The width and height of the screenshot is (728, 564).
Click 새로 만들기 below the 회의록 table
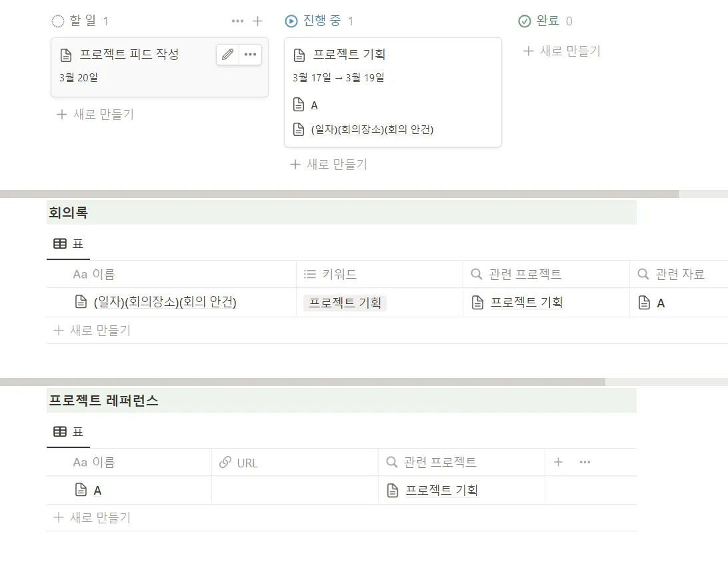pos(92,331)
